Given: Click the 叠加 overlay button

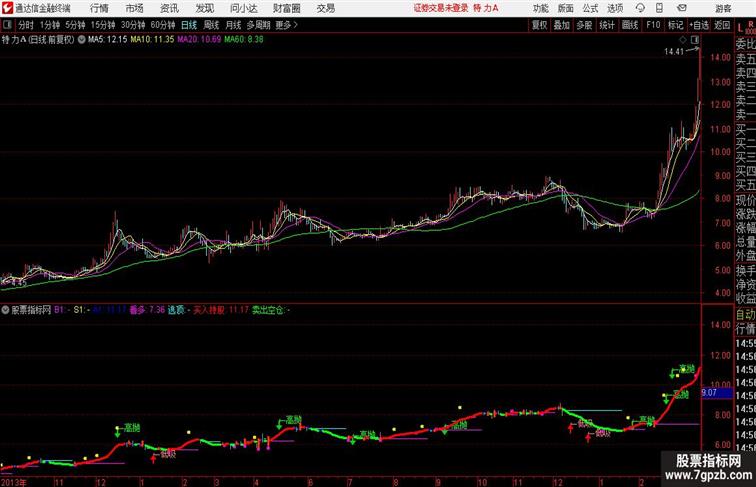Looking at the screenshot, I should [x=562, y=25].
